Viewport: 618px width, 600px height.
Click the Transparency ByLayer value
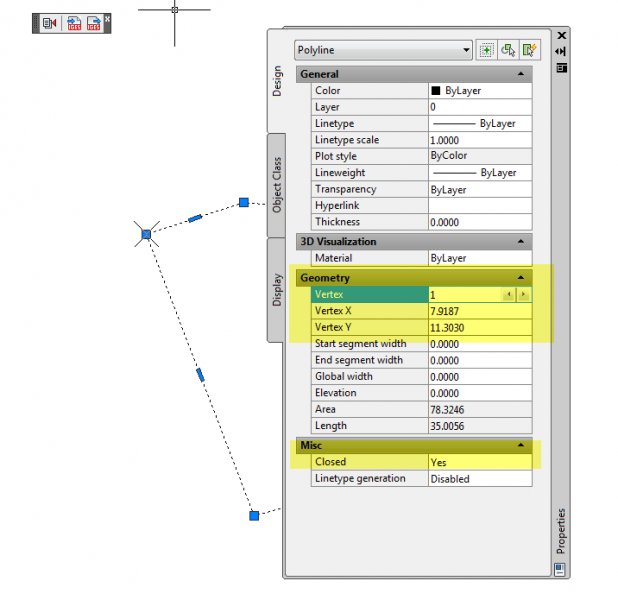[480, 189]
